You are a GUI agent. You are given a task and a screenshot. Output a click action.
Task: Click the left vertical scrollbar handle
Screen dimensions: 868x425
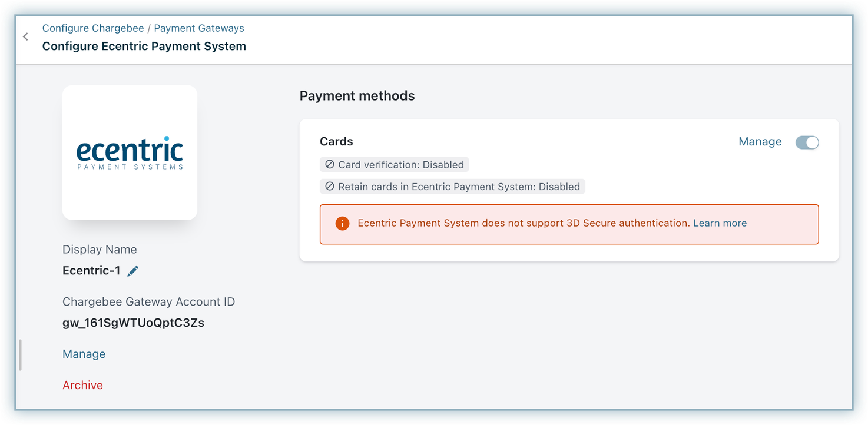click(x=20, y=354)
